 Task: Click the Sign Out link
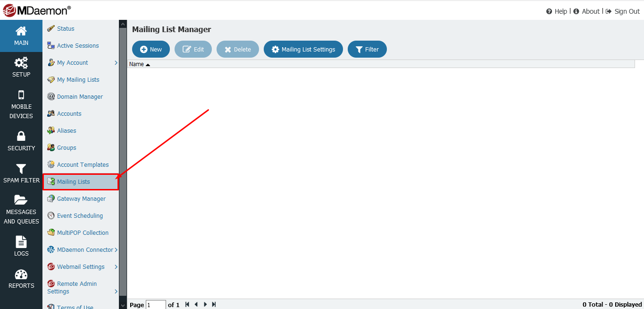pyautogui.click(x=623, y=11)
